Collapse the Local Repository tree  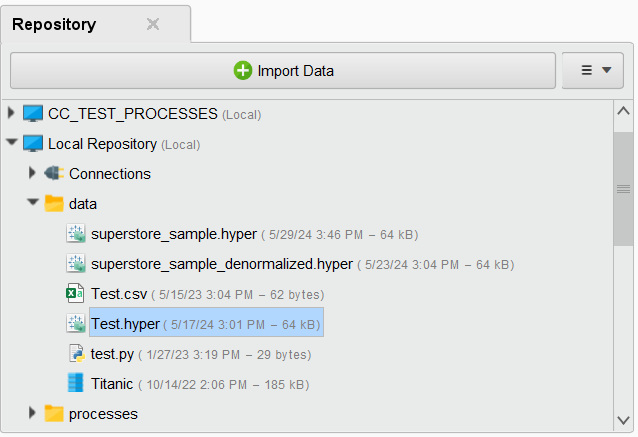click(11, 143)
